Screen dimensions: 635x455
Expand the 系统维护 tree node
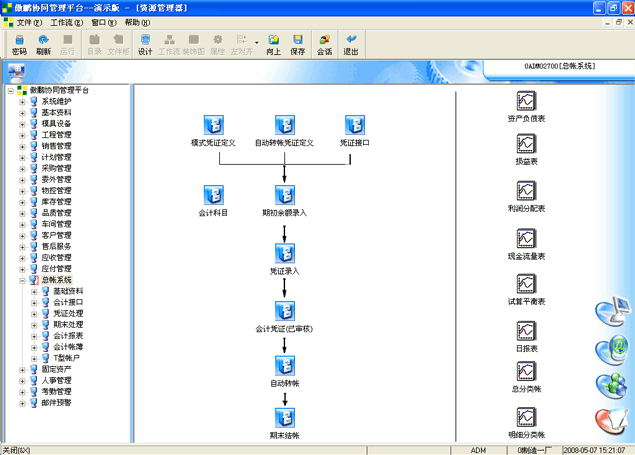pos(22,102)
